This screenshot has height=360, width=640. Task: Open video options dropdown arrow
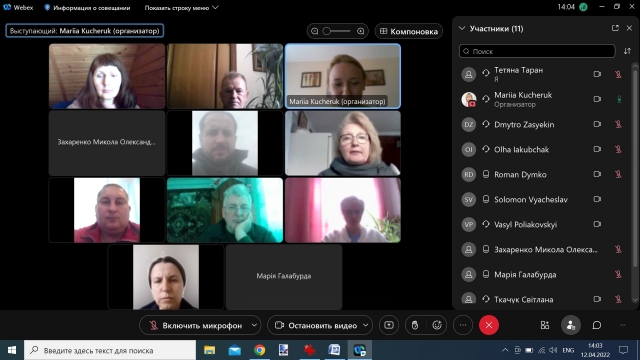tap(366, 325)
